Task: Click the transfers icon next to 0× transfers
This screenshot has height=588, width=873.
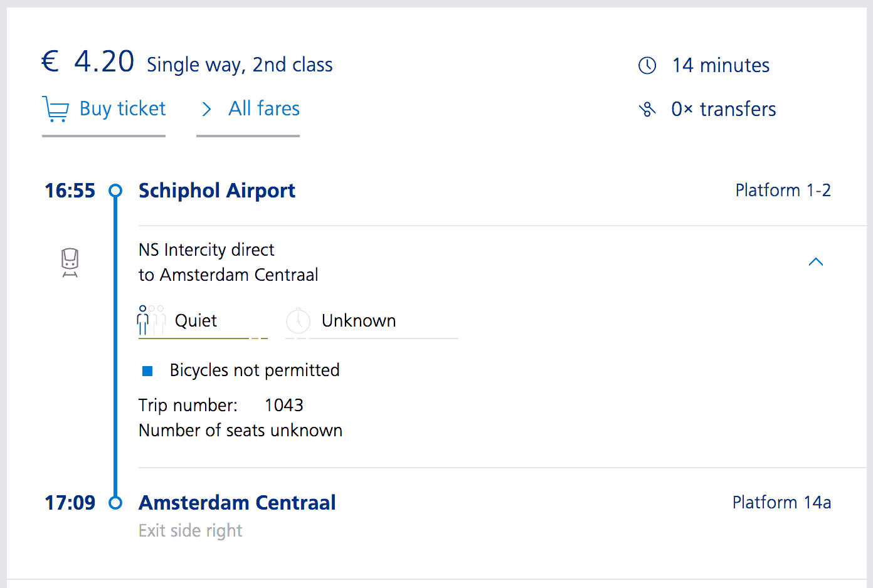Action: [x=647, y=110]
